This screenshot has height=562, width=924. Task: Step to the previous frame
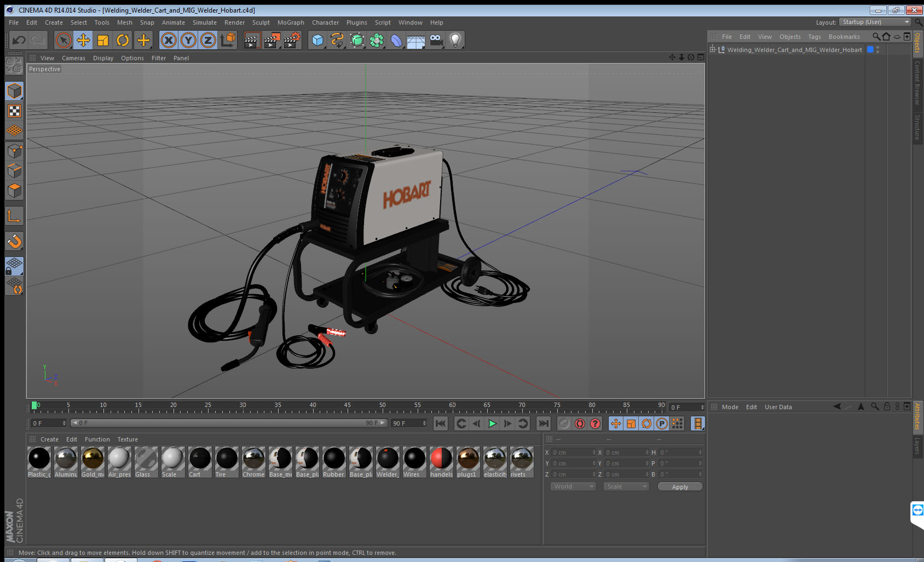tap(477, 423)
